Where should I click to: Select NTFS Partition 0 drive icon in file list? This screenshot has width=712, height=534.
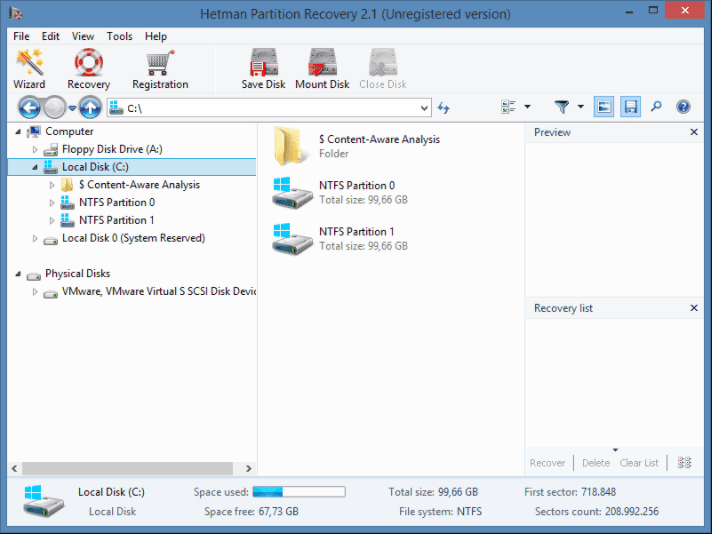(292, 193)
